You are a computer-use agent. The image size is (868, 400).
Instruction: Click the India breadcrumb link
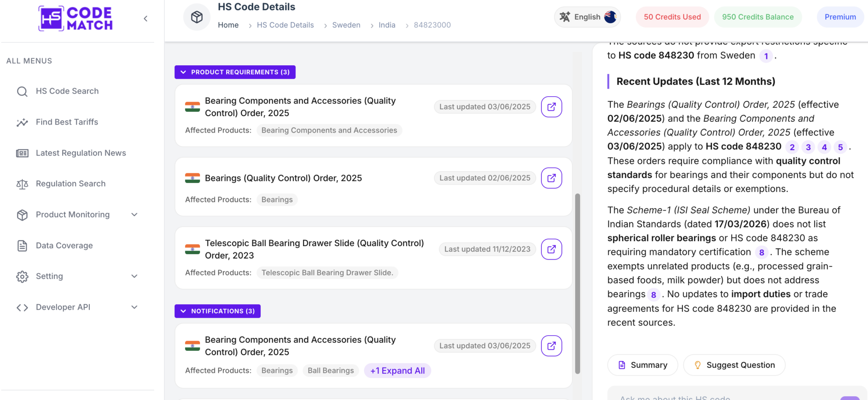(x=387, y=25)
